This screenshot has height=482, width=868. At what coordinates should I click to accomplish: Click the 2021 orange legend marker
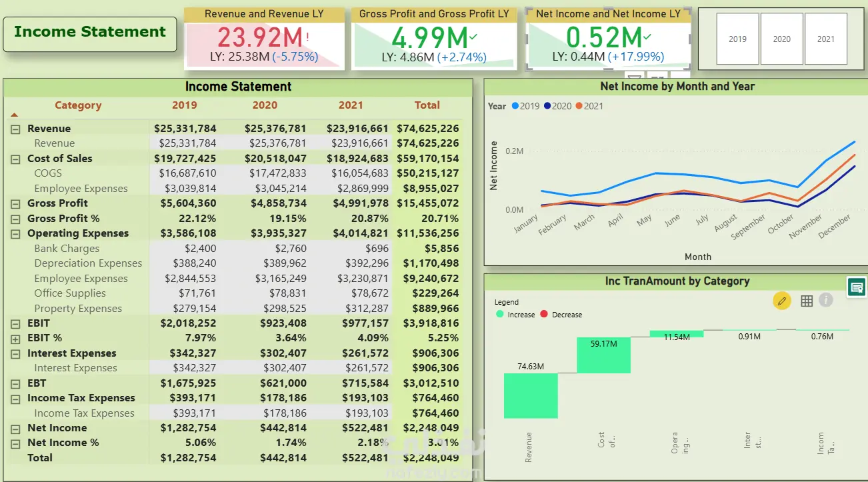point(579,106)
